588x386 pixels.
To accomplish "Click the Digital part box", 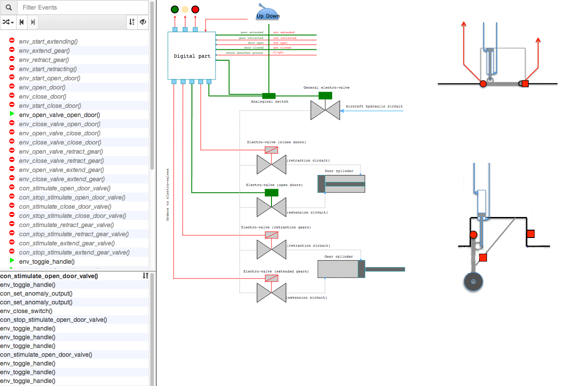I will coord(192,56).
